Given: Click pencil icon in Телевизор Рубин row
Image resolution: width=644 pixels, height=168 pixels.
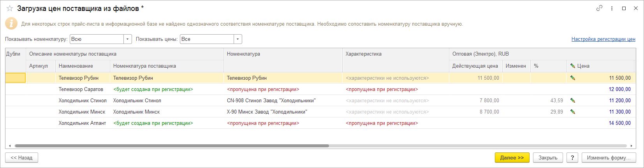Looking at the screenshot, I should click(x=572, y=78).
